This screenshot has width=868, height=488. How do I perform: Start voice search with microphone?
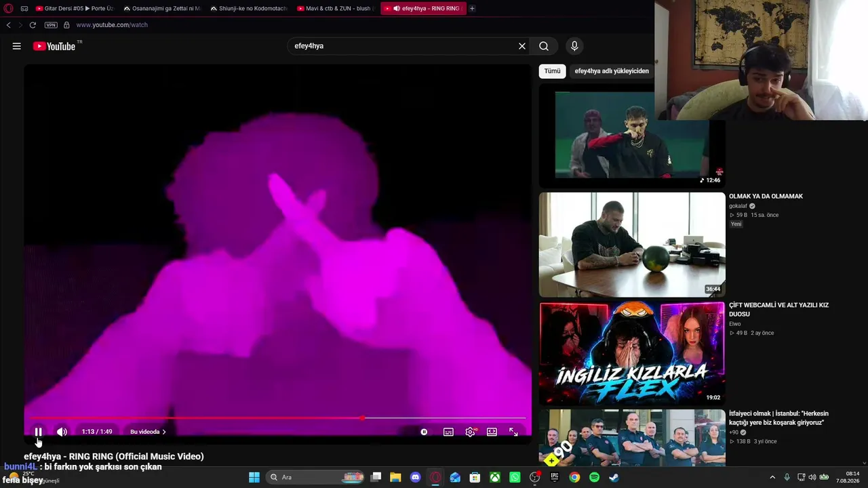tap(574, 46)
